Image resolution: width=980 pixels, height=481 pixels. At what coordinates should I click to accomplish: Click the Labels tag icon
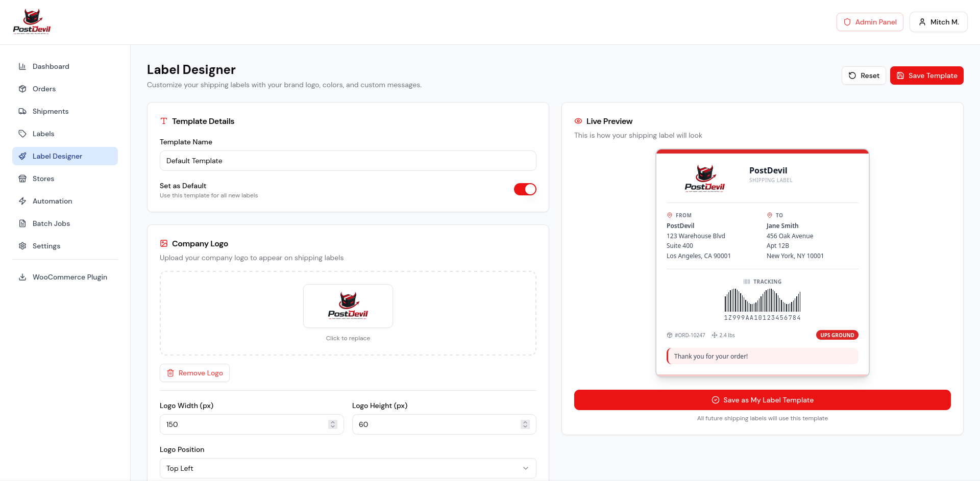tap(22, 134)
